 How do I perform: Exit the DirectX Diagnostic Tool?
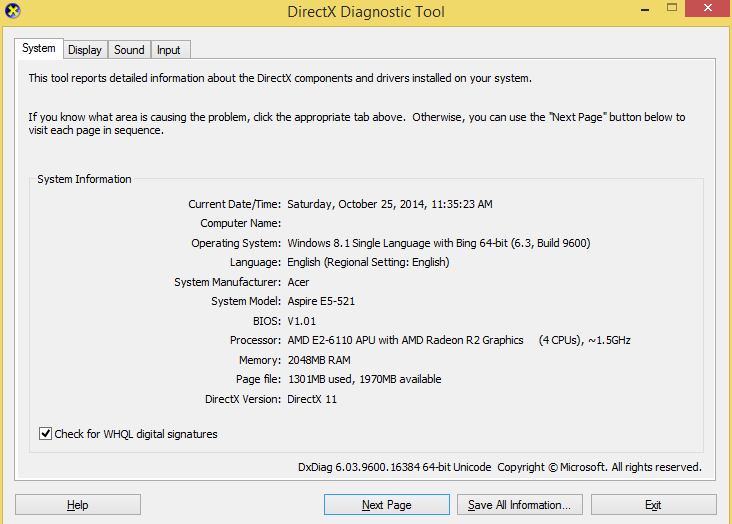[654, 505]
